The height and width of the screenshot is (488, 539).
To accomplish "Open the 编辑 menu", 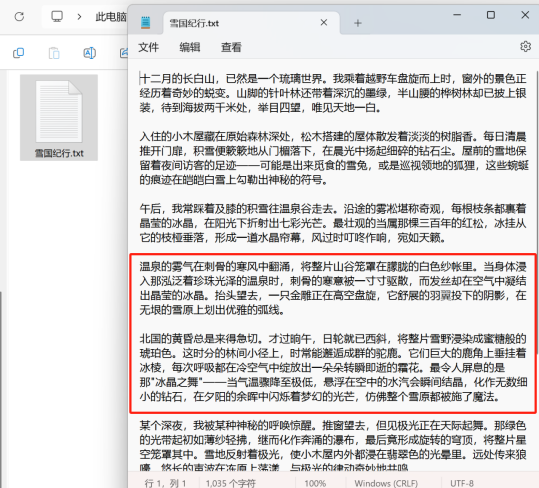I will (190, 47).
